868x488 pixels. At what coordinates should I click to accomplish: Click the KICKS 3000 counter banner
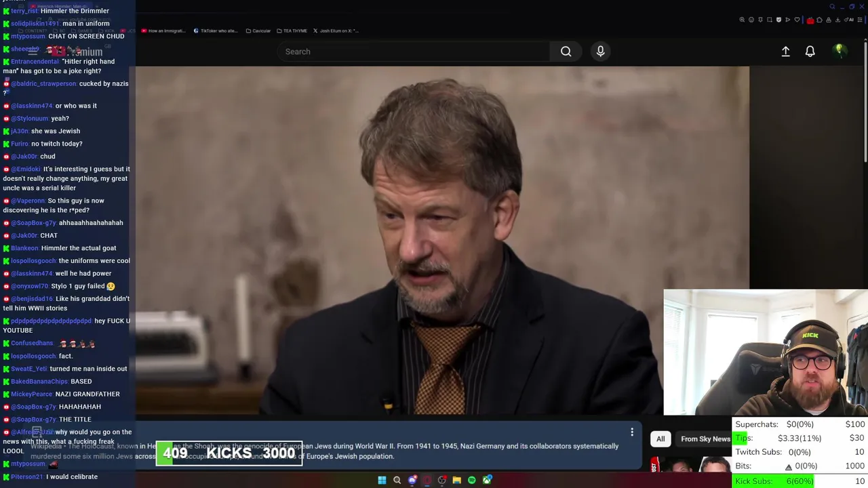229,453
